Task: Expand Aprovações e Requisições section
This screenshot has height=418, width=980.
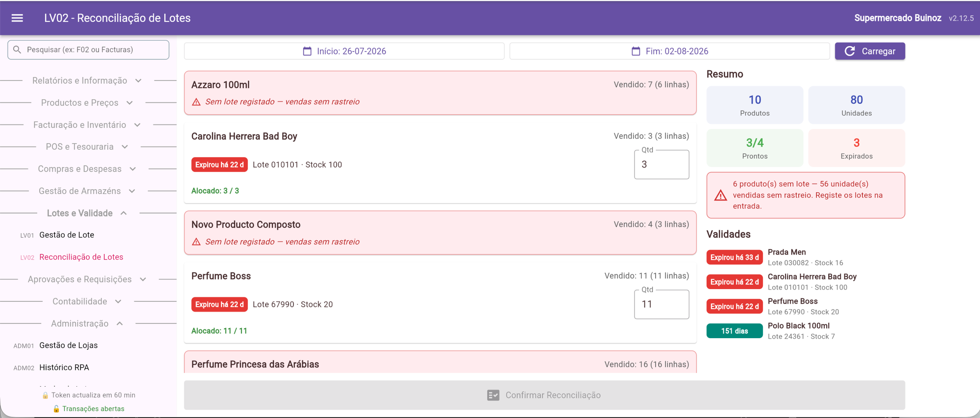Action: pyautogui.click(x=88, y=279)
